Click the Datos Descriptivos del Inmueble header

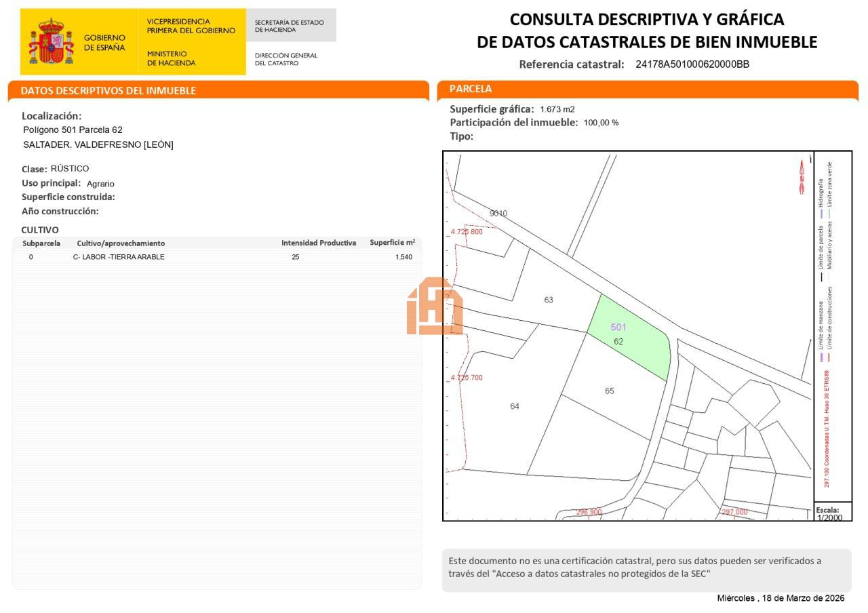(108, 90)
